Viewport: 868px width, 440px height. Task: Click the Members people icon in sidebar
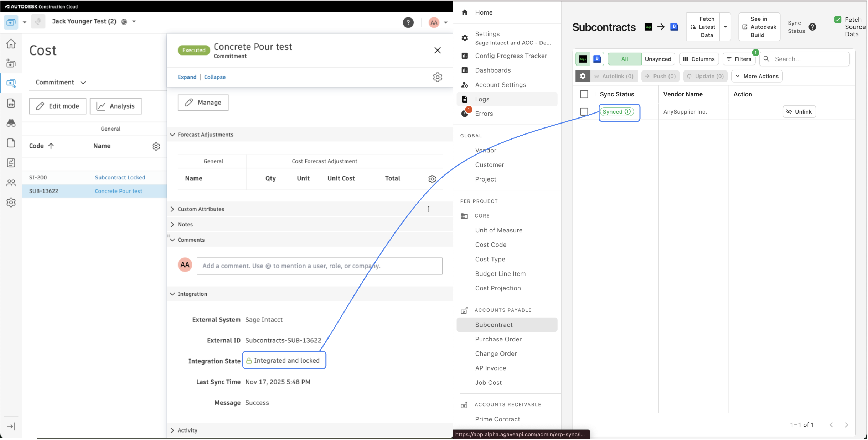(11, 183)
